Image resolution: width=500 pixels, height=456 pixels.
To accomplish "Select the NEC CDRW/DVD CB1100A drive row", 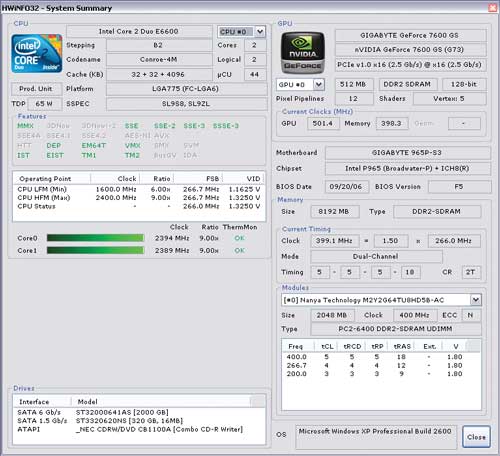I will 139,429.
